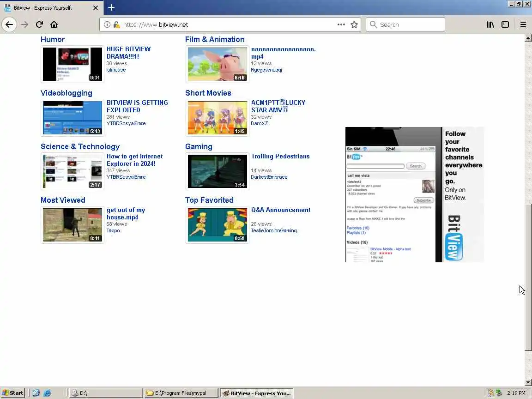Open the Library bookmarks icon
Image resolution: width=532 pixels, height=399 pixels.
point(490,24)
